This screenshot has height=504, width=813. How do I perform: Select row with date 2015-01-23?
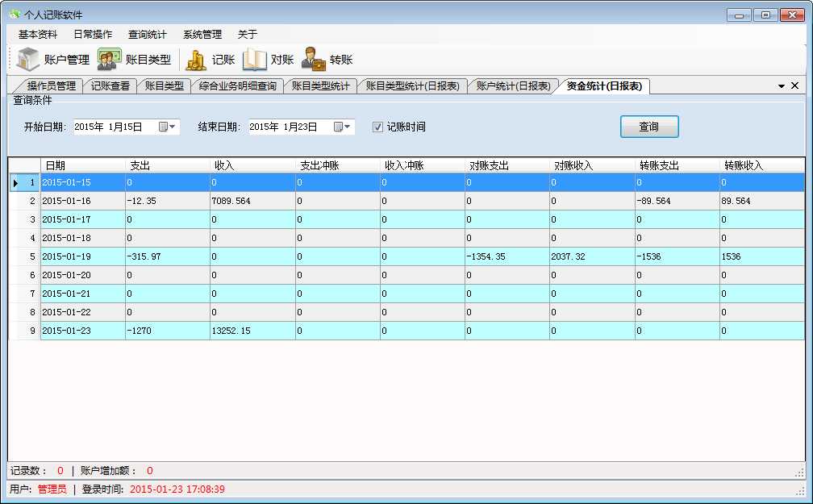407,331
